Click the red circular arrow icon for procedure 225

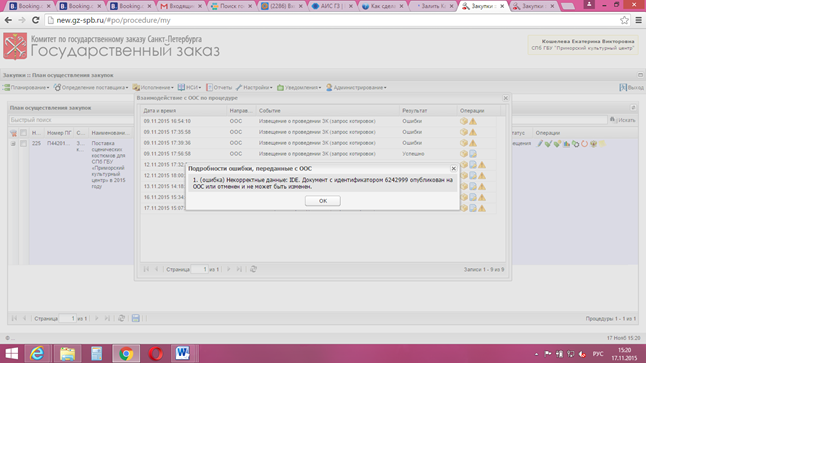(x=584, y=144)
